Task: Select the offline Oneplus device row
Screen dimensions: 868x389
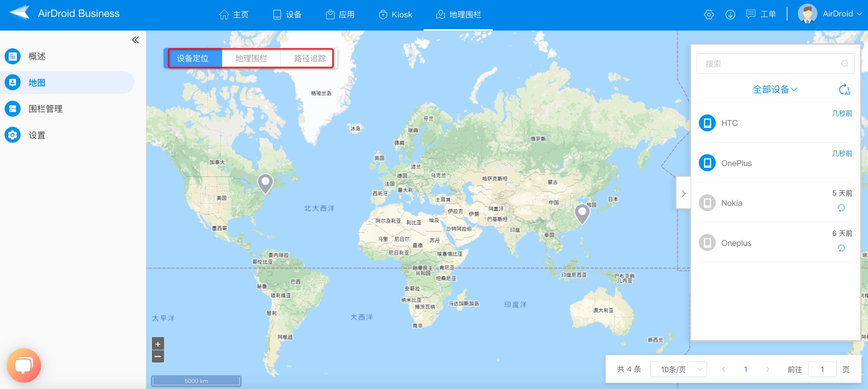Action: tap(775, 243)
